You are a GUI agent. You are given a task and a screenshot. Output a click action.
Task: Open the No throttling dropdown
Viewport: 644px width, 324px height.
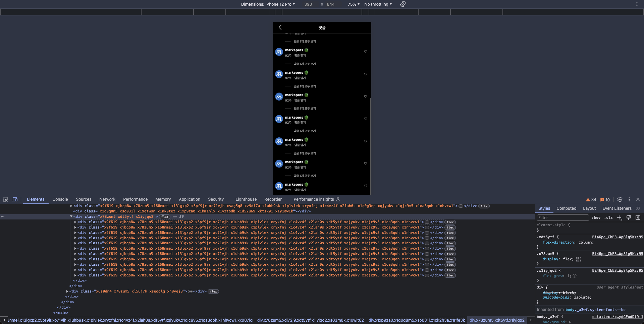(x=378, y=4)
